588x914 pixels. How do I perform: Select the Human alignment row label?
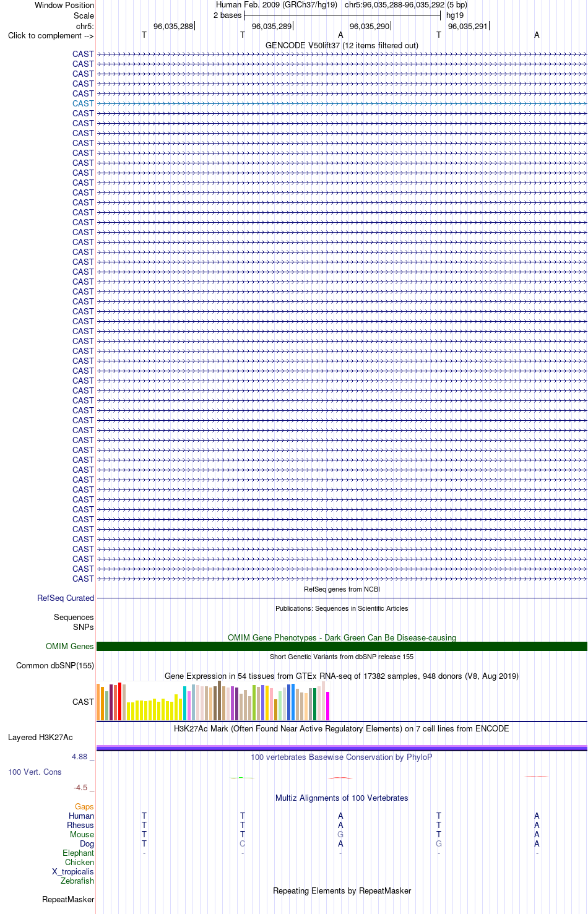click(x=82, y=816)
